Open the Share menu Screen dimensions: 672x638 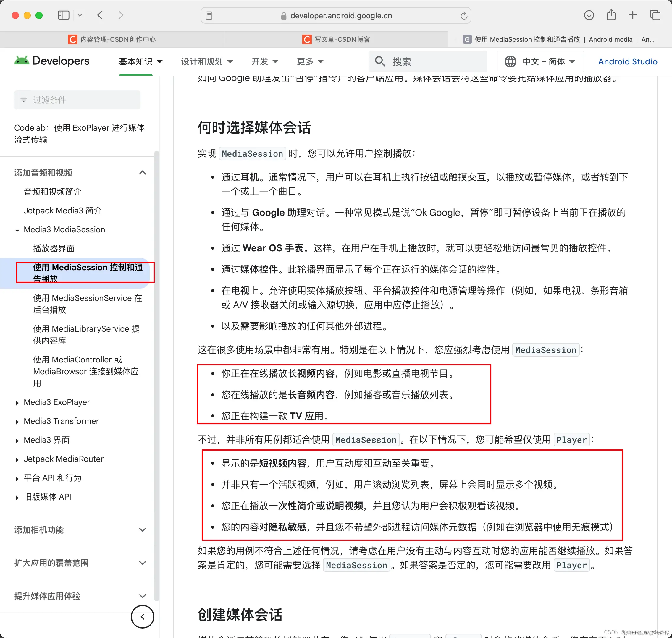(x=611, y=15)
